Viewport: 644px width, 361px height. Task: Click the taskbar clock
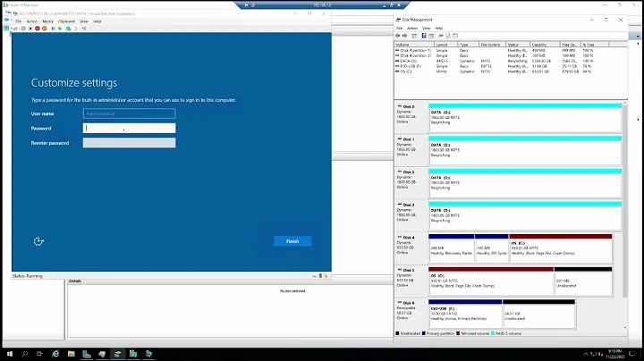point(614,354)
